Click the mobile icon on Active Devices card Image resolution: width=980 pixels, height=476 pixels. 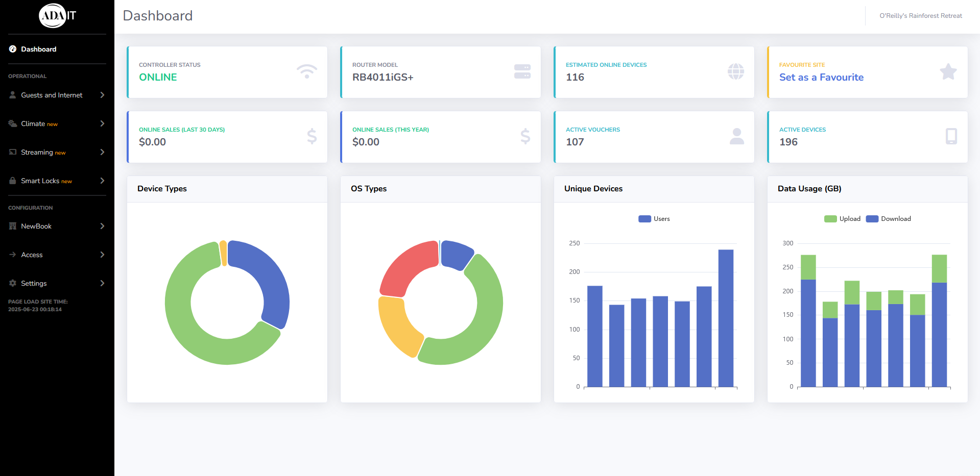click(x=951, y=136)
